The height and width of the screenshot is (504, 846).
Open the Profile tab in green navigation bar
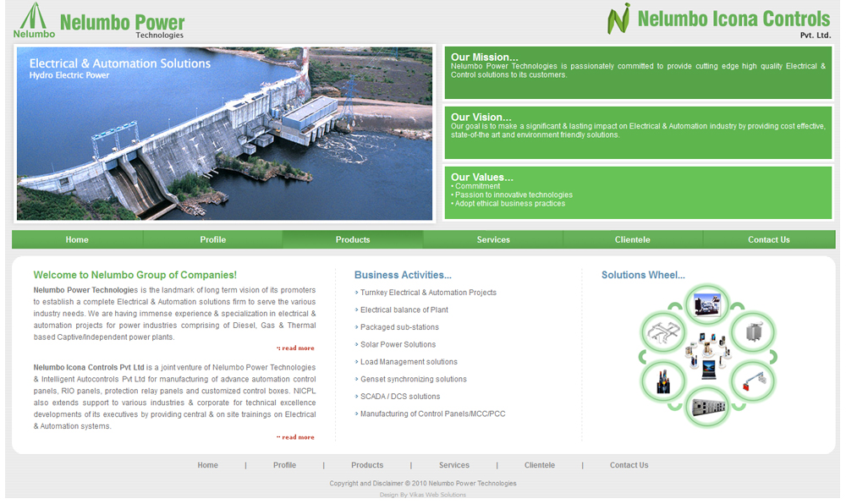click(213, 239)
